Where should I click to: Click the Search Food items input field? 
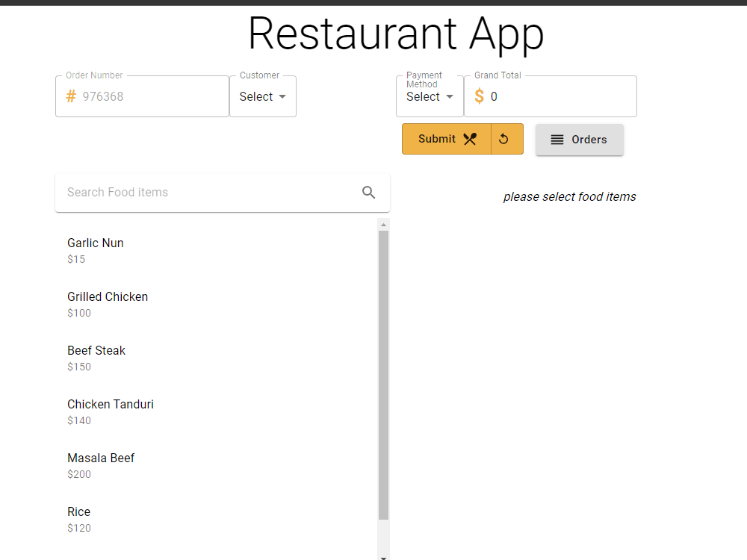click(187, 192)
